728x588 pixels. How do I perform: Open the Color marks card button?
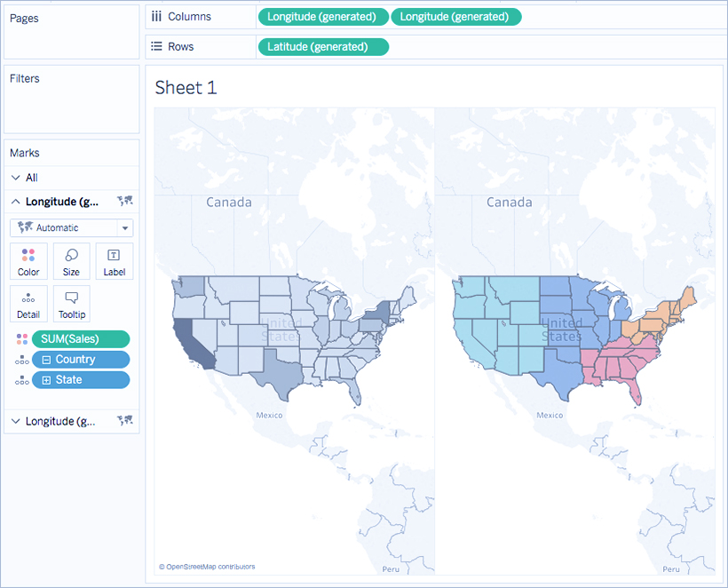28,261
